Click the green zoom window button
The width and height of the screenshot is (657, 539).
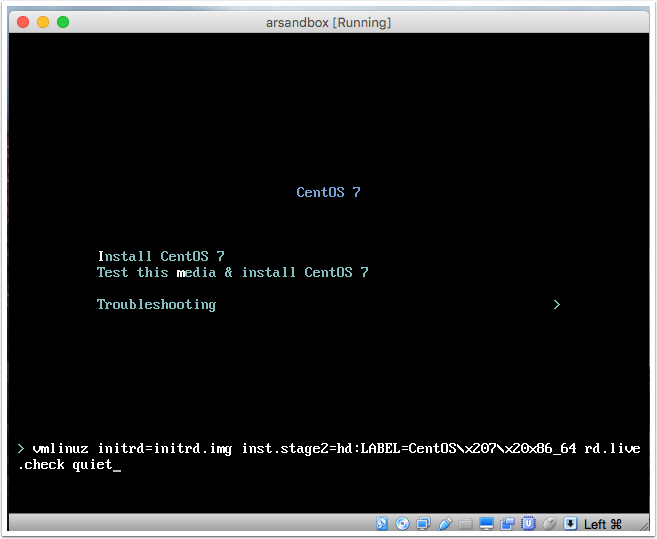click(63, 22)
